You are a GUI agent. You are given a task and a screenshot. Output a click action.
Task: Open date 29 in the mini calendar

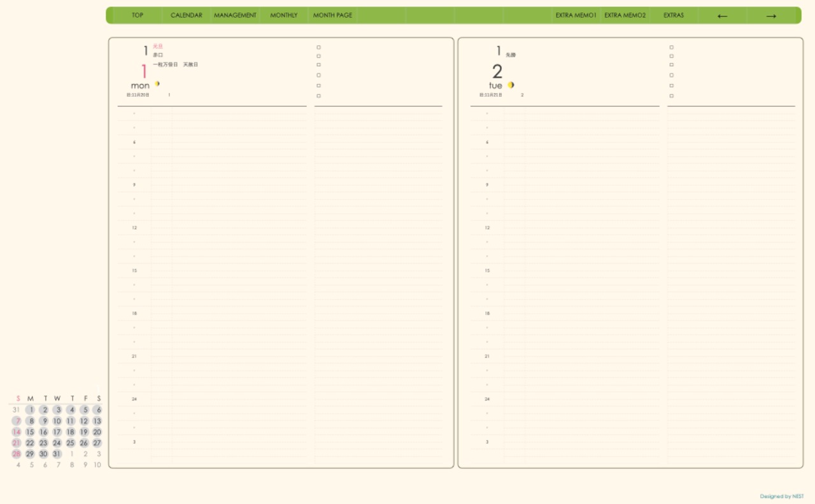tap(30, 454)
